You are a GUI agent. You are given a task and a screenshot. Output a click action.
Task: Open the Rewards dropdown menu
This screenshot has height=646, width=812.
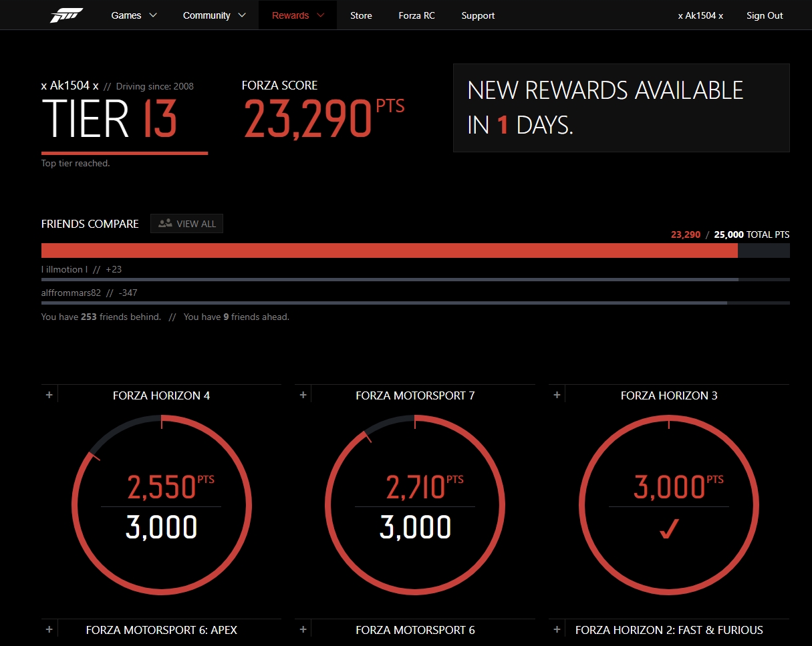point(298,15)
